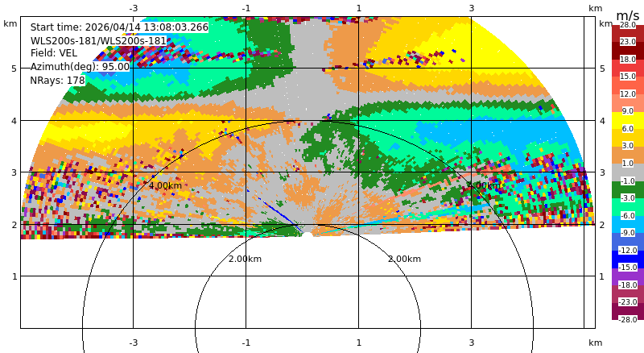Click the left 4.00km range ring label
Viewport: 644px width, 353px height.
pos(165,185)
